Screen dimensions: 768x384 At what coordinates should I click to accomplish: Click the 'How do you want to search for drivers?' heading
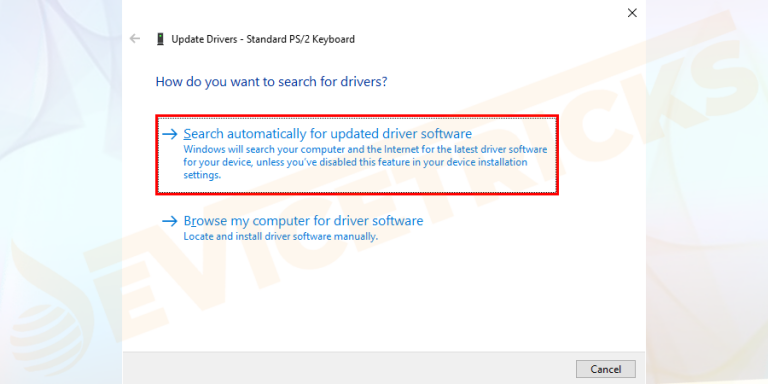tap(271, 81)
